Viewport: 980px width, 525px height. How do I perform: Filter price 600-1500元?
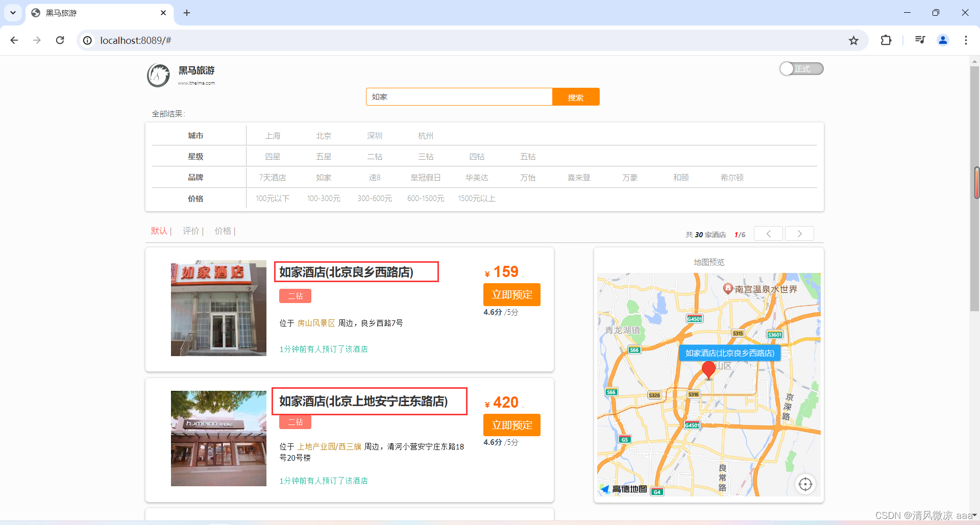[426, 198]
